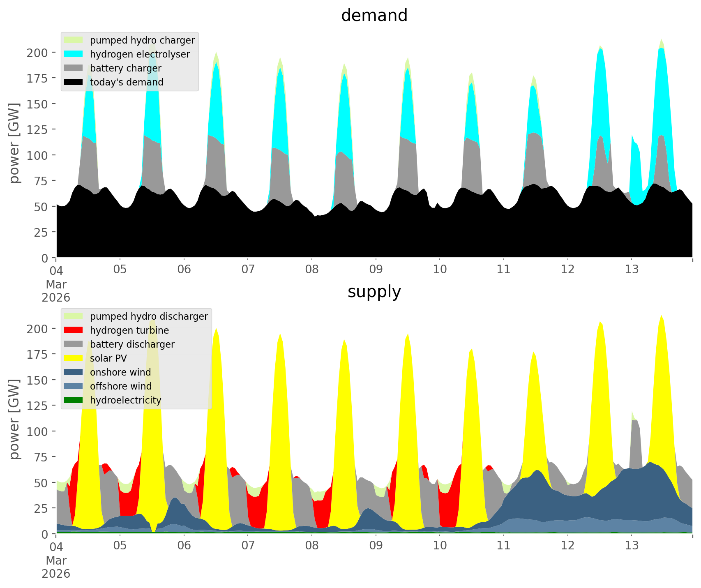Click the gray battery charger legend swatch

[x=74, y=68]
